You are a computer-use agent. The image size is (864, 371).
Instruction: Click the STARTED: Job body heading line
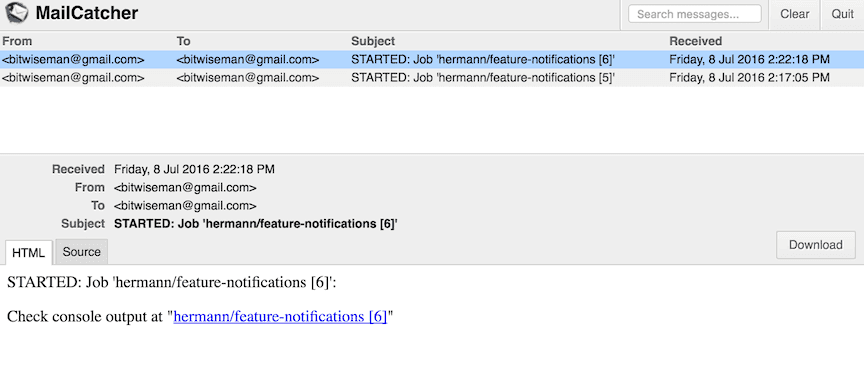[171, 283]
